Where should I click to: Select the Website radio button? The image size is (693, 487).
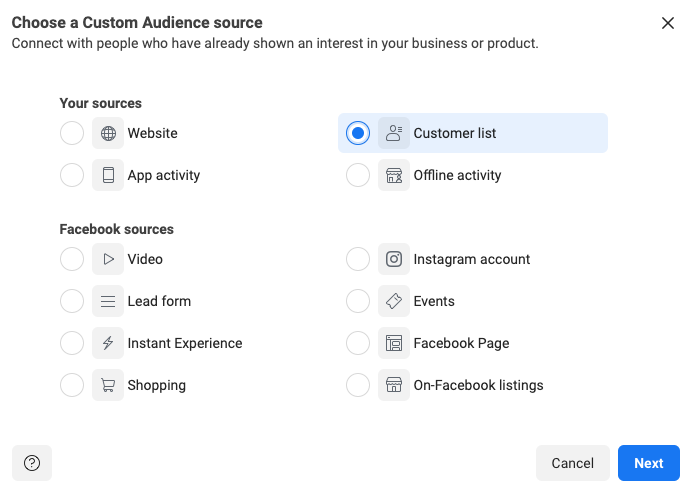pos(72,133)
